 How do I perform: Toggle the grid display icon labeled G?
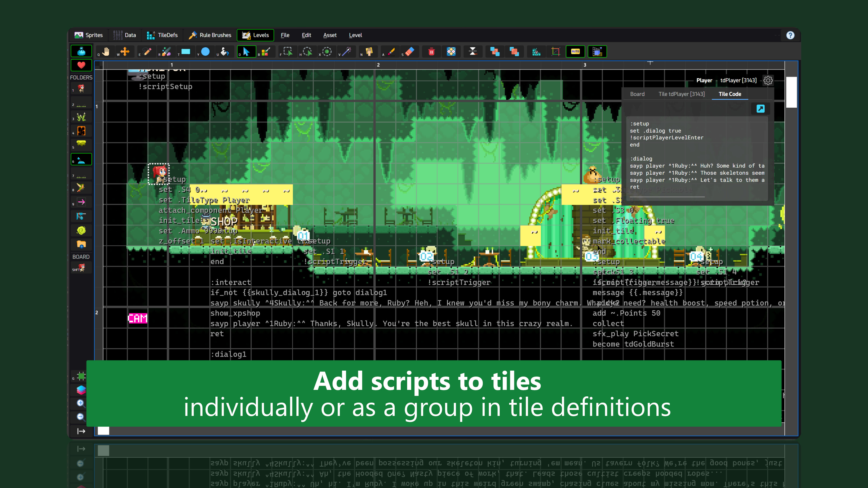click(x=81, y=376)
